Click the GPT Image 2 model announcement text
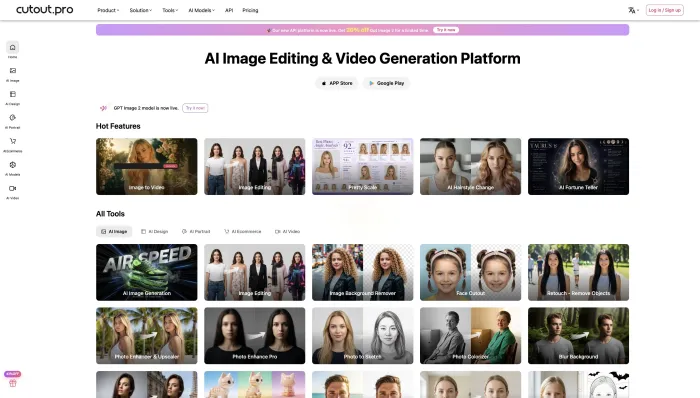The height and width of the screenshot is (398, 700). coord(146,108)
